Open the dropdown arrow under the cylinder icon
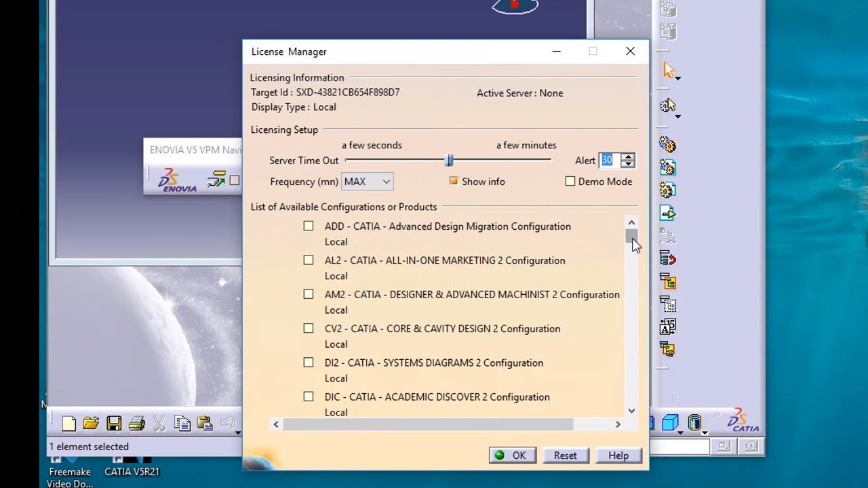The image size is (868, 488). point(705,432)
